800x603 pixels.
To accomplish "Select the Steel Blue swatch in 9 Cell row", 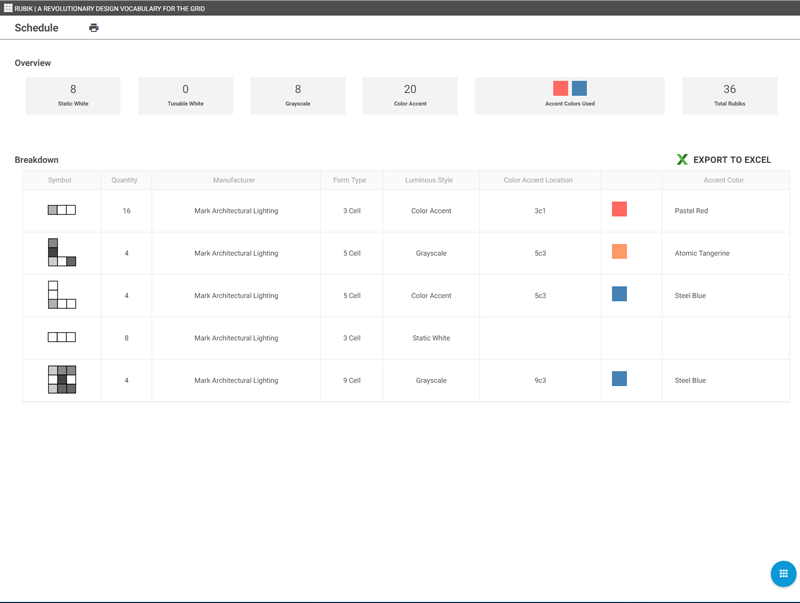I will click(x=619, y=379).
